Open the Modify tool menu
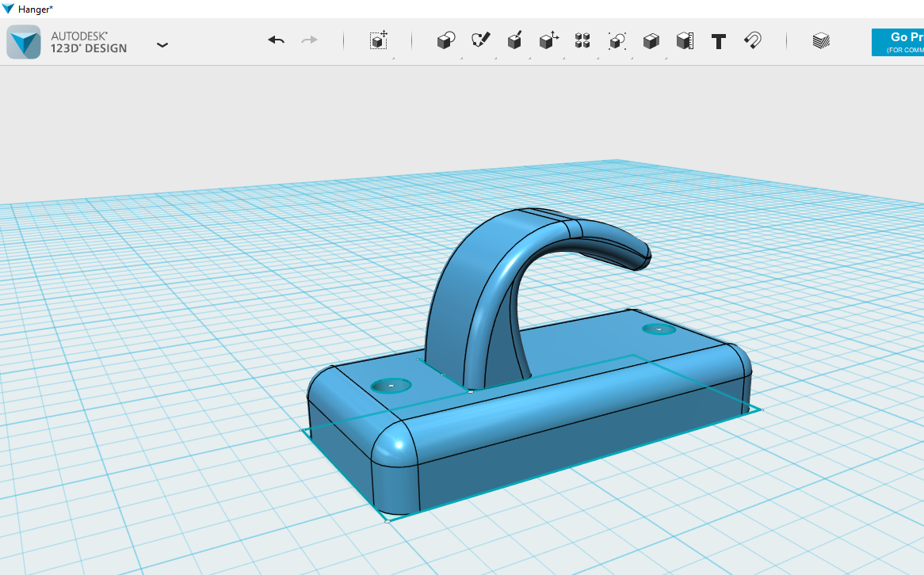The image size is (924, 575). (x=548, y=40)
